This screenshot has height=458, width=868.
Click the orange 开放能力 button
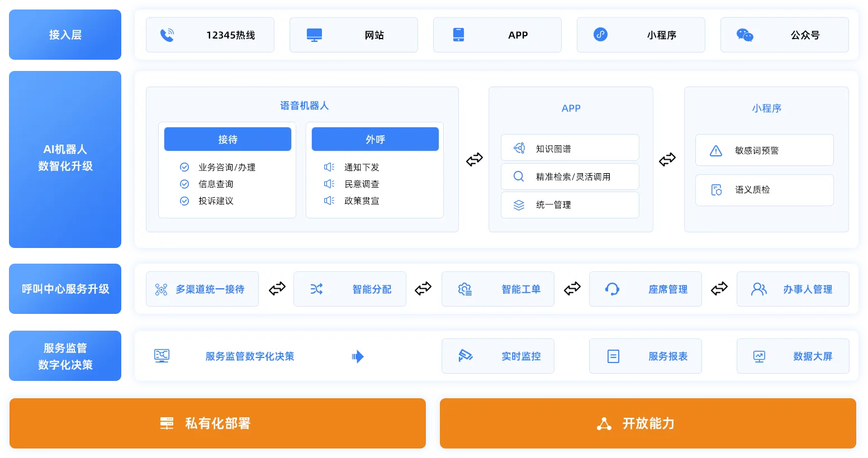point(648,423)
